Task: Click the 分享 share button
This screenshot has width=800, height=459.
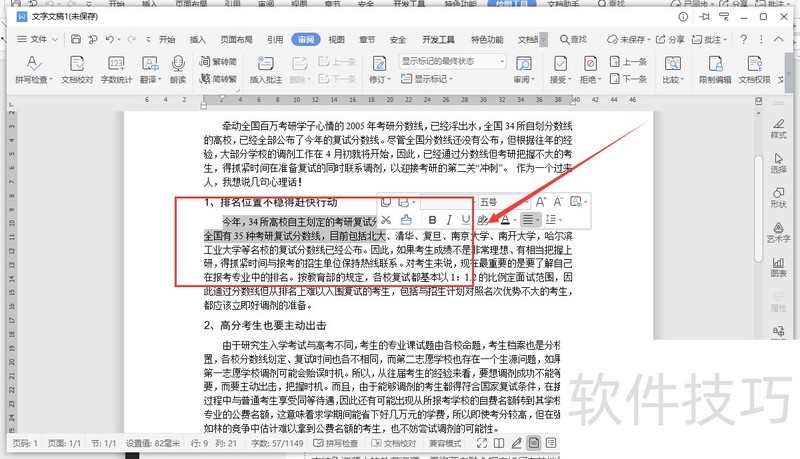Action: tap(670, 39)
